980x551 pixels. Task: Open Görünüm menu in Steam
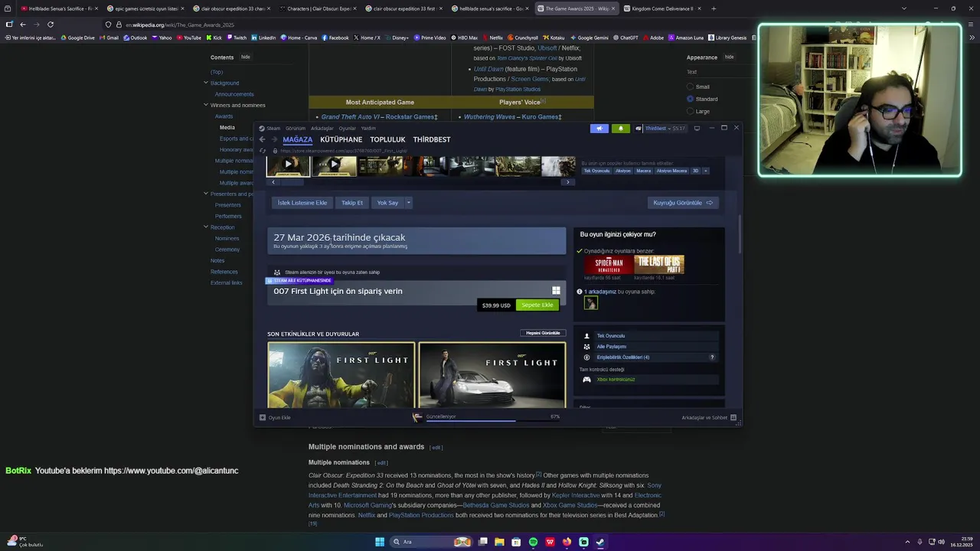(x=296, y=129)
